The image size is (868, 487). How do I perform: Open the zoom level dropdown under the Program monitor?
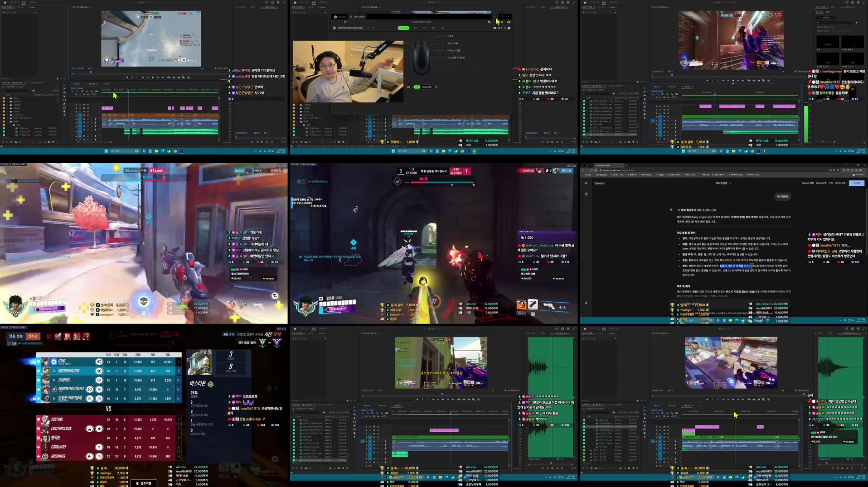pos(90,68)
